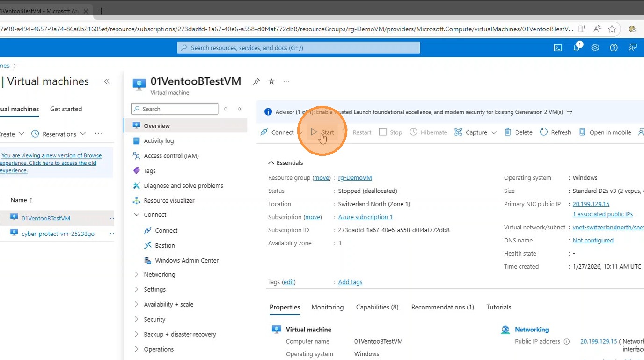Focus the resource menu Search field
This screenshot has width=644, height=360.
tap(175, 109)
